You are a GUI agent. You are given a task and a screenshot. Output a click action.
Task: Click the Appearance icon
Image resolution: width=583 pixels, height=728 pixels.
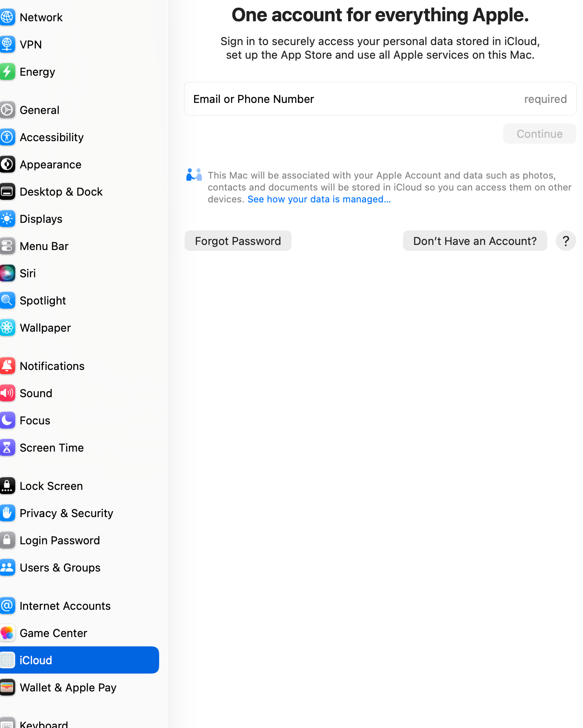(x=7, y=164)
